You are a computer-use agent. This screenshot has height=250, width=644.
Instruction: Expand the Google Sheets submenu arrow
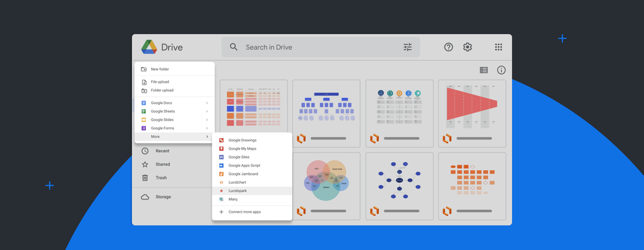tap(207, 111)
